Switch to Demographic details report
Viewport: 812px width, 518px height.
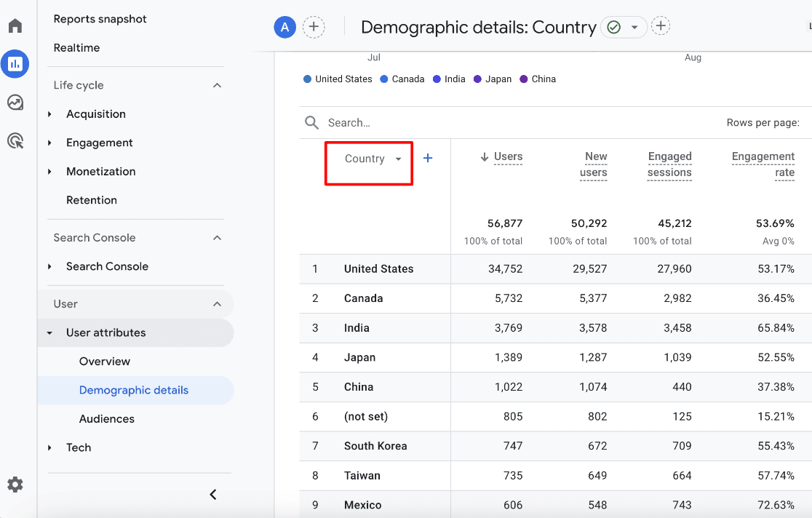point(135,390)
